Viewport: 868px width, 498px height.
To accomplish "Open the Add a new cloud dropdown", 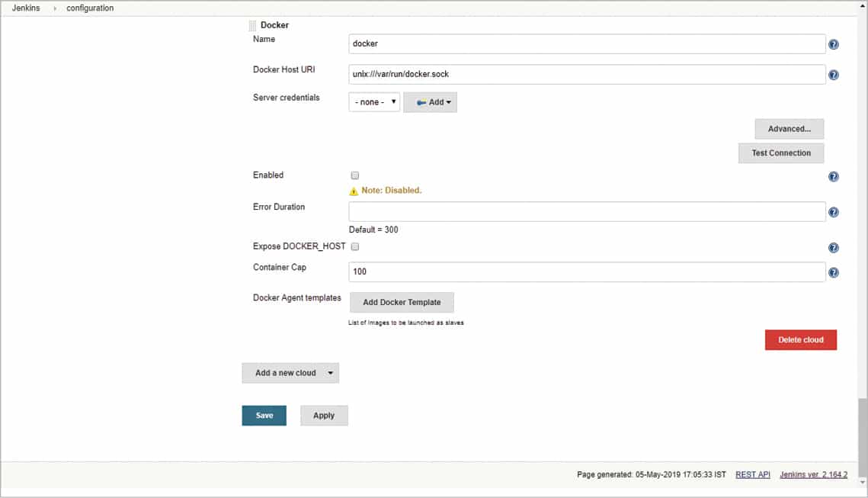I will (x=290, y=373).
